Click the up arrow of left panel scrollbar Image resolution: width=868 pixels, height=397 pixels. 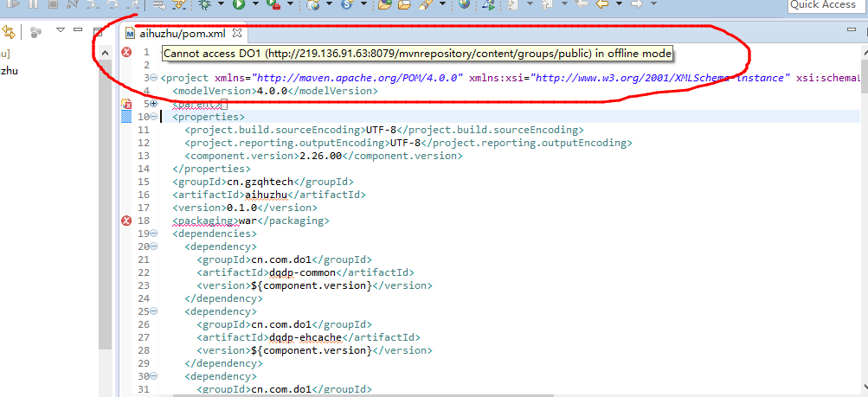click(105, 54)
